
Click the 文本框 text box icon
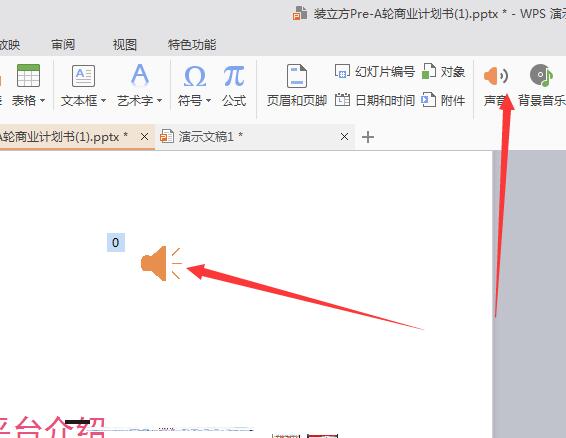click(x=83, y=76)
